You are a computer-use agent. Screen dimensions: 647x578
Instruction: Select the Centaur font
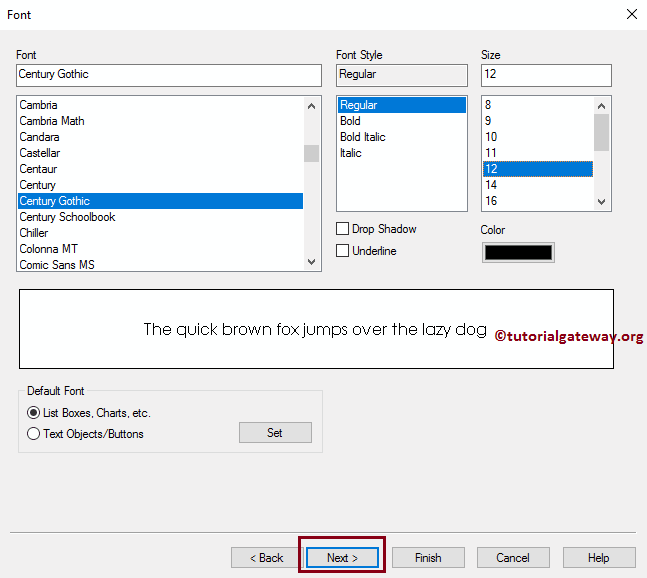pyautogui.click(x=161, y=169)
